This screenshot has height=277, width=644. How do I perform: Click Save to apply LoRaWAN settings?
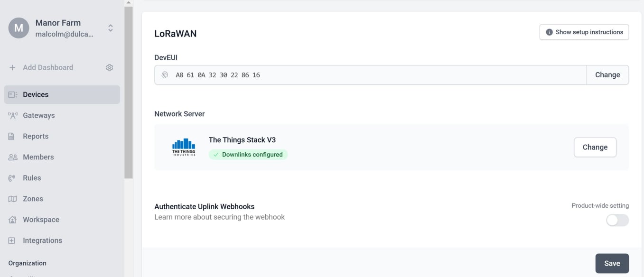click(x=612, y=263)
